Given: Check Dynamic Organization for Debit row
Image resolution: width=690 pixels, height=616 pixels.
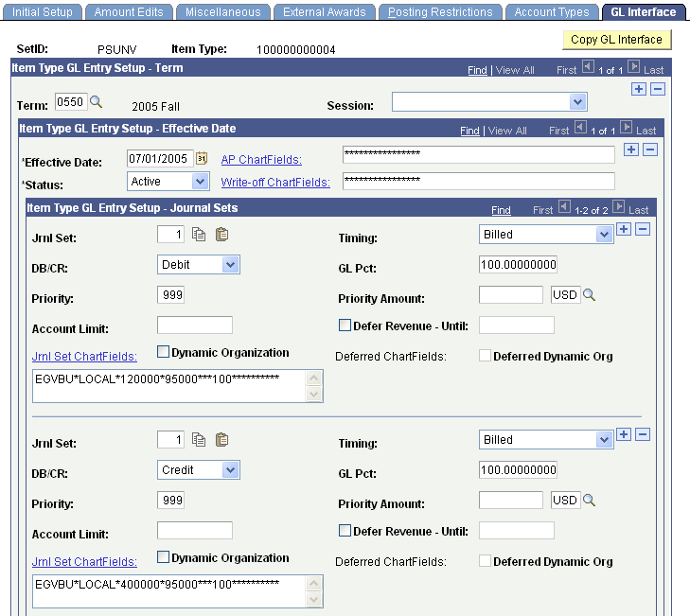Looking at the screenshot, I should point(163,352).
